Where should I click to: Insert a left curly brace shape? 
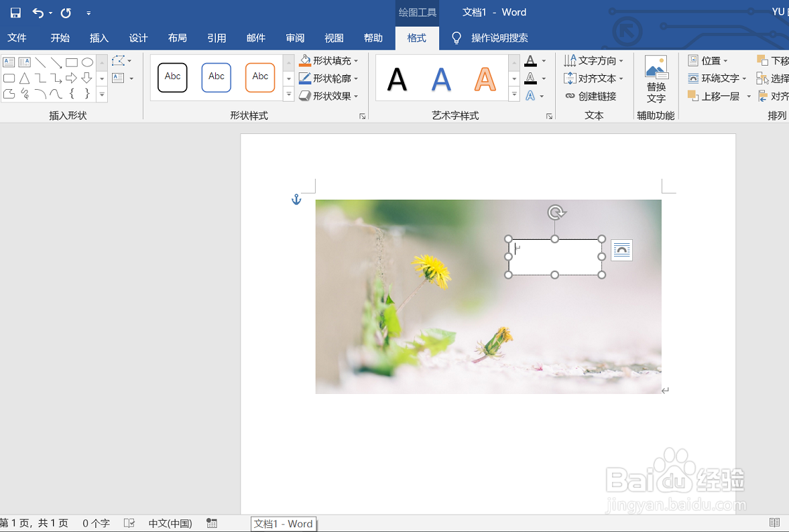[x=71, y=94]
